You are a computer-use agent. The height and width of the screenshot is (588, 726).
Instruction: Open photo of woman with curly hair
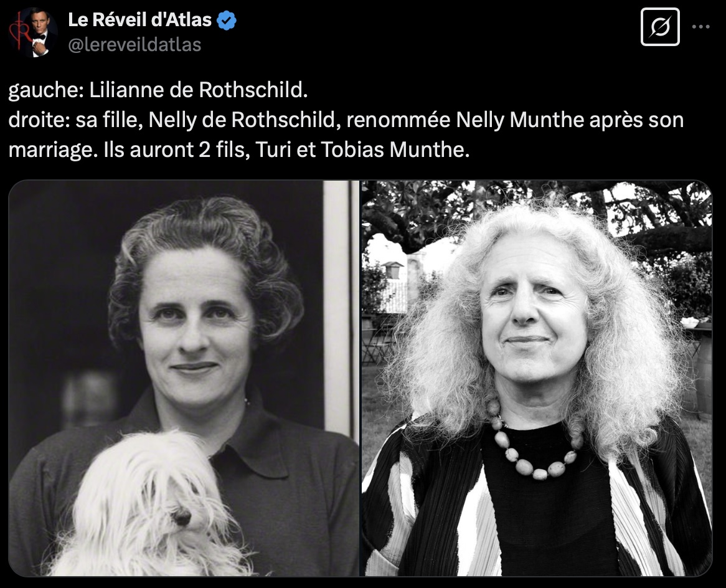[x=537, y=378]
